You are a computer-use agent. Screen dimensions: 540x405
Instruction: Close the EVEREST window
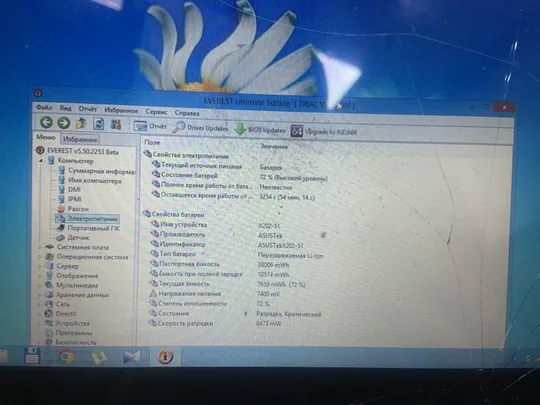pos(505,107)
